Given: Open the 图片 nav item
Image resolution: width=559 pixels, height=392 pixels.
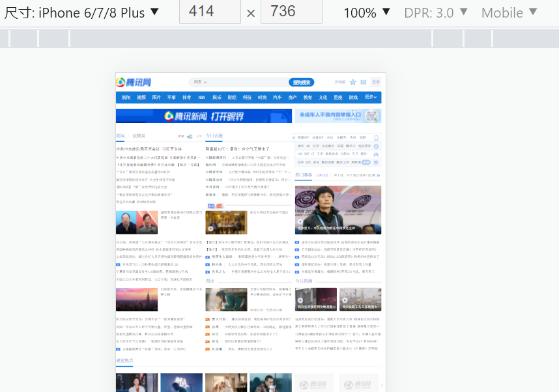Looking at the screenshot, I should 156,97.
